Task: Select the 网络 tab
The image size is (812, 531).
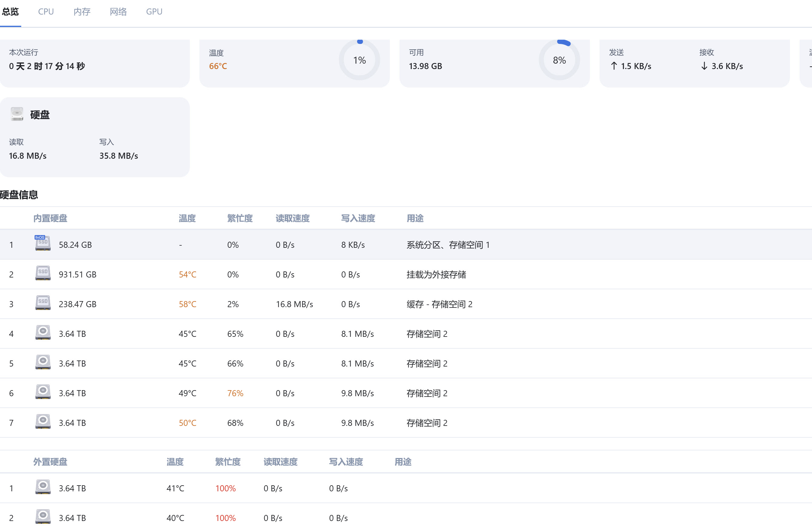Action: tap(118, 12)
